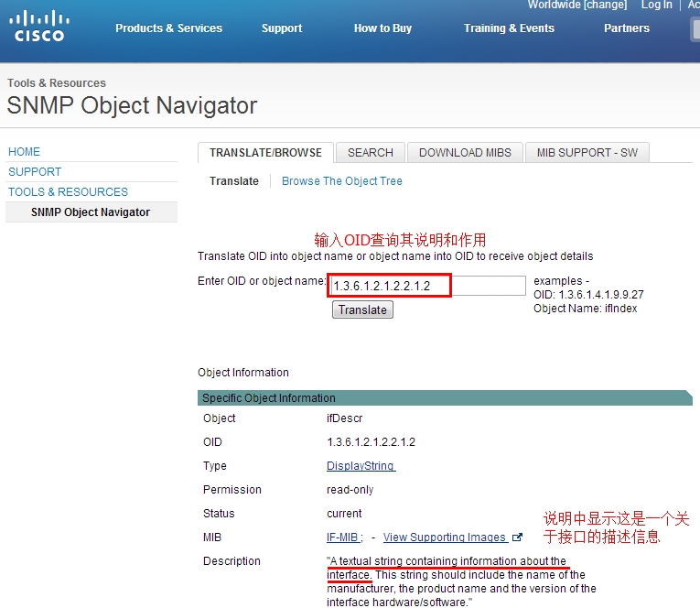Click Browse The Object Tree link
This screenshot has width=700, height=608.
pos(342,181)
